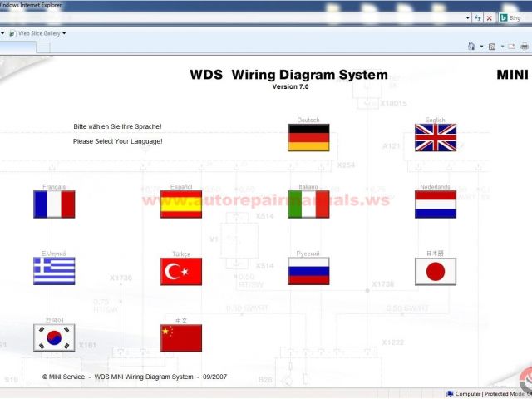Pick the French flag for Français
Viewport: 532px width, 399px height.
(x=54, y=204)
